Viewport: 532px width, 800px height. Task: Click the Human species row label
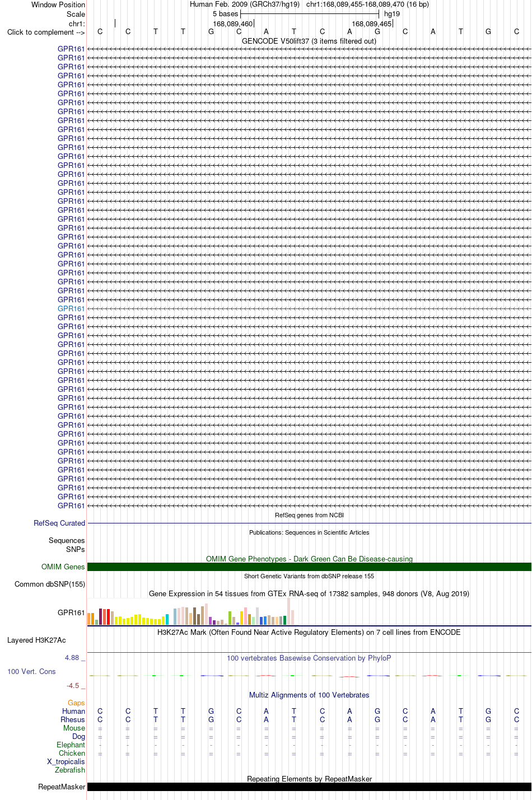click(74, 711)
